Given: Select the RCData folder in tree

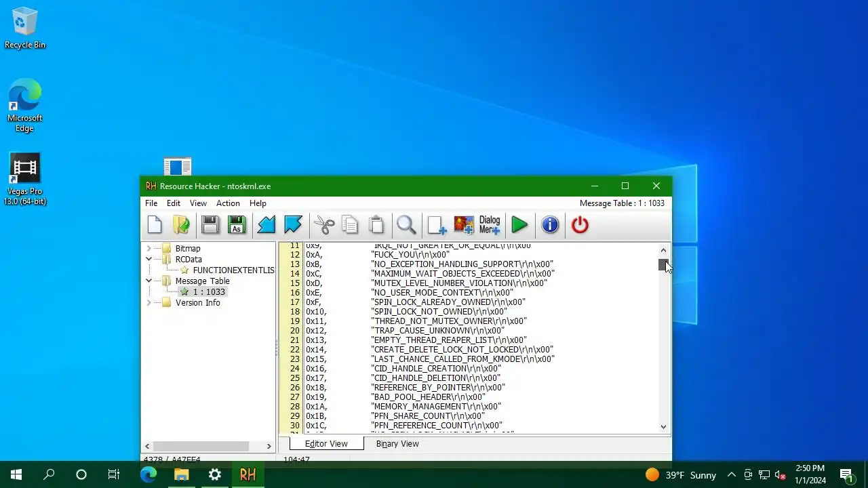Looking at the screenshot, I should pos(189,260).
